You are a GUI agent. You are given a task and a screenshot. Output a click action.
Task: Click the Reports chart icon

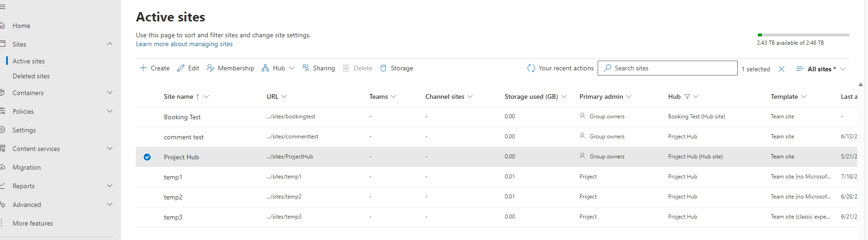2,186
